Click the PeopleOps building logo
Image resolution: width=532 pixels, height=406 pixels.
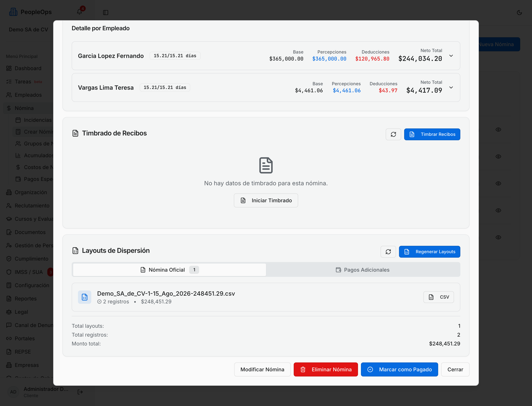pos(13,12)
